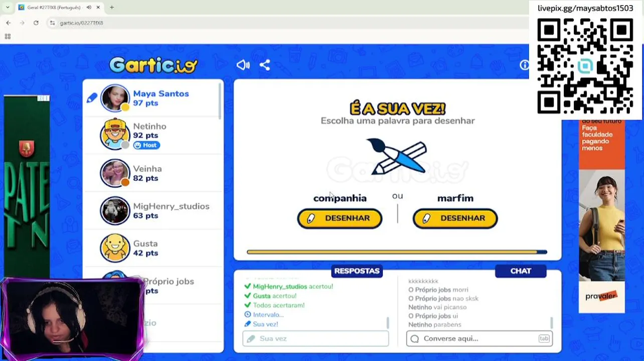Click MigHenry_studios avatar
Screen dimensions: 644x361
115,211
